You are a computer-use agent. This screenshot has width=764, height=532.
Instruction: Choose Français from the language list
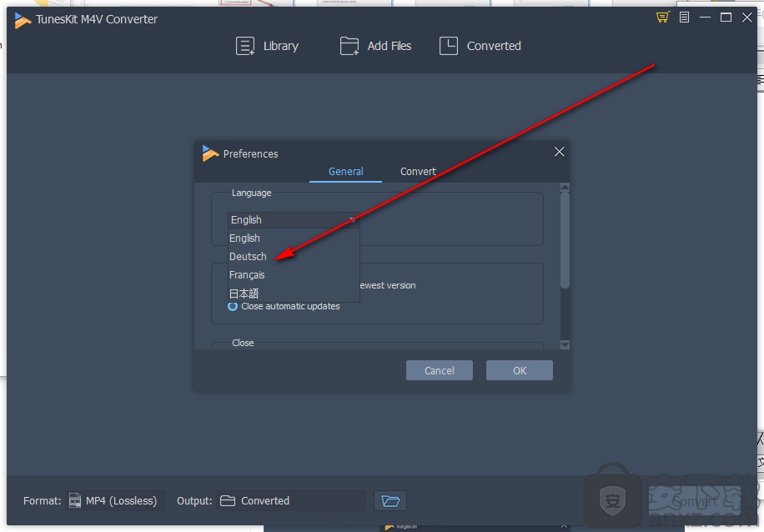(x=294, y=275)
